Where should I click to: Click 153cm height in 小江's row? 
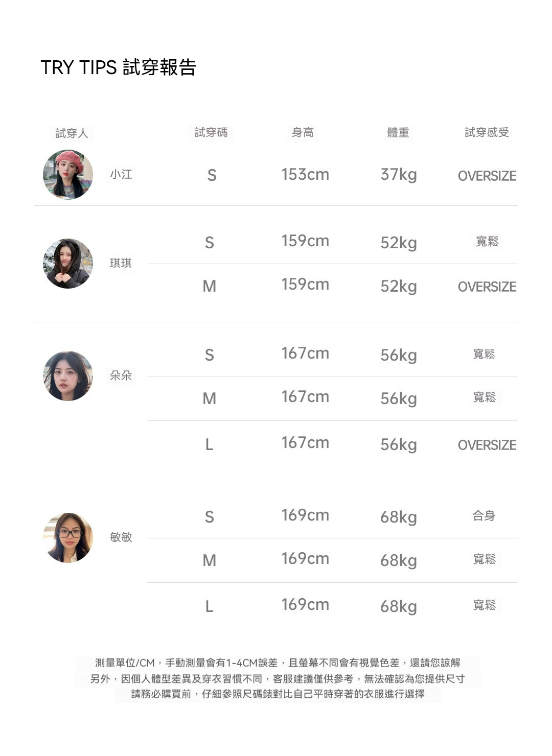coord(305,175)
